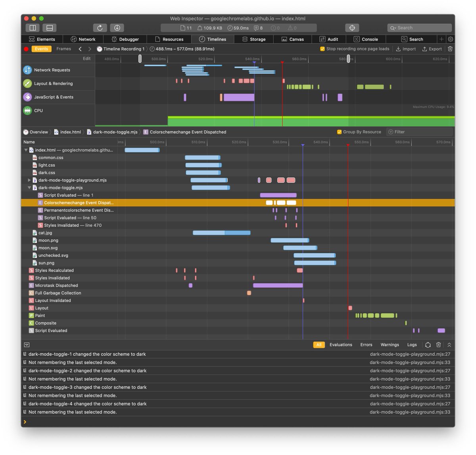Select the cat.jpg resource row

click(x=238, y=233)
